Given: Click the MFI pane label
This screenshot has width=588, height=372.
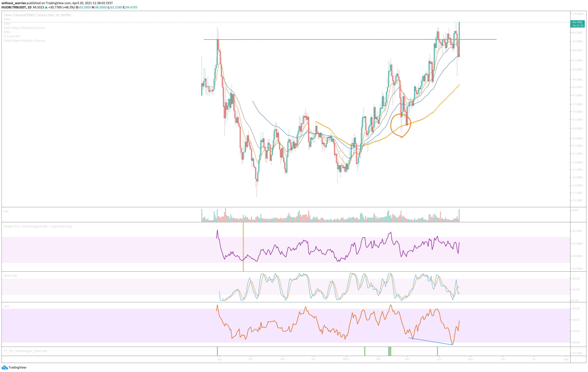Looking at the screenshot, I should (6, 306).
